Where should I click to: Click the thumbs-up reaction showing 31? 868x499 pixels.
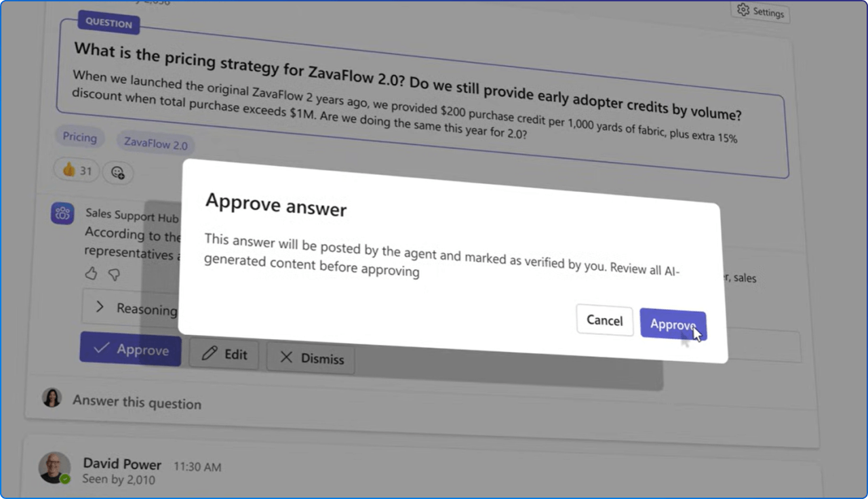(x=76, y=170)
